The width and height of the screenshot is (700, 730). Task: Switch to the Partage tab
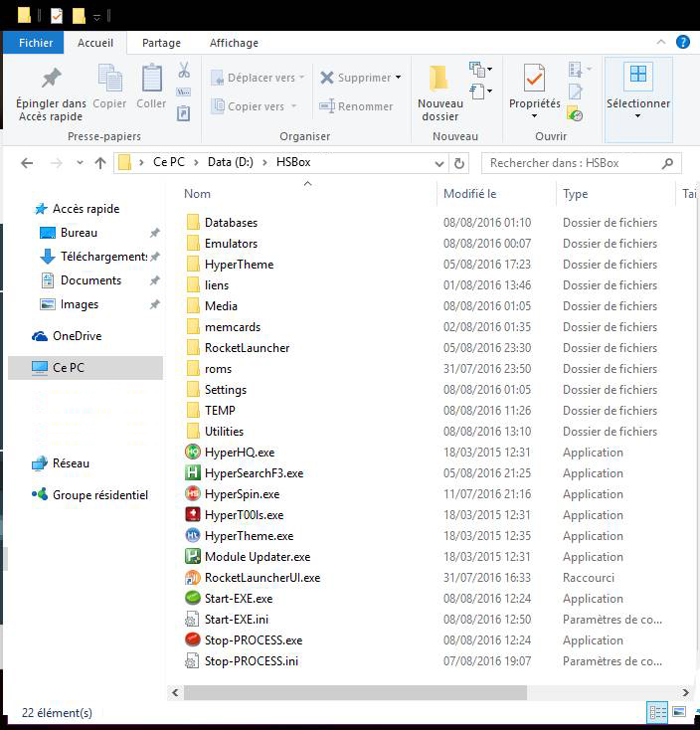pos(161,43)
